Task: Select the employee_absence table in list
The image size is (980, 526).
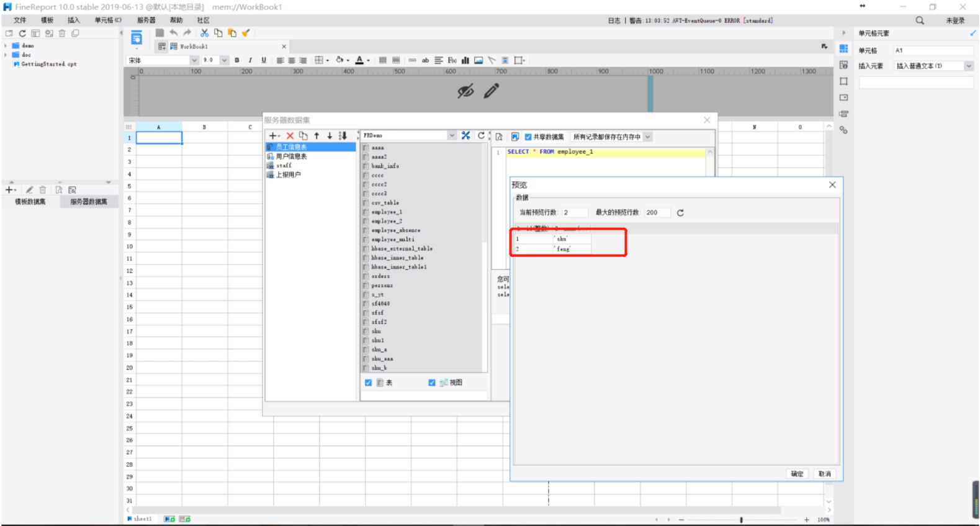Action: click(395, 230)
